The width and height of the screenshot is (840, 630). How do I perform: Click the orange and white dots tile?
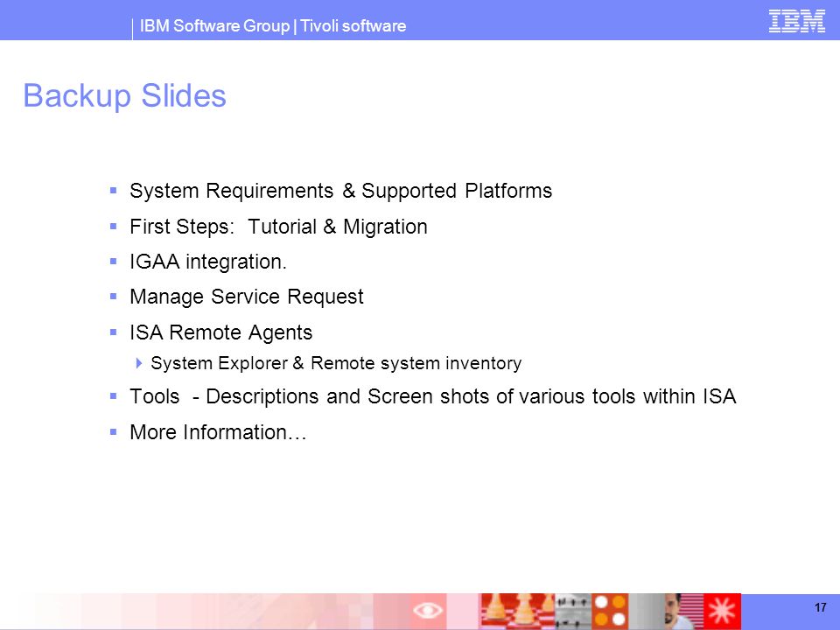tap(610, 611)
